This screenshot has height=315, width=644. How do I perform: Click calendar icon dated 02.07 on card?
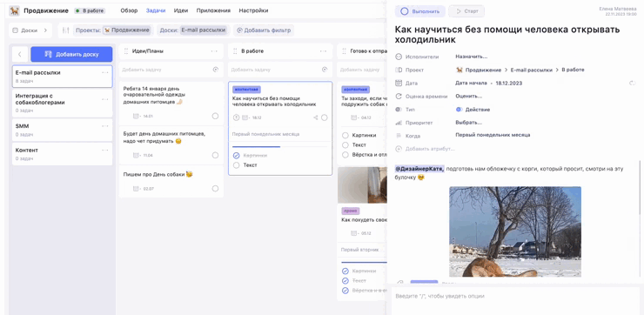(136, 189)
